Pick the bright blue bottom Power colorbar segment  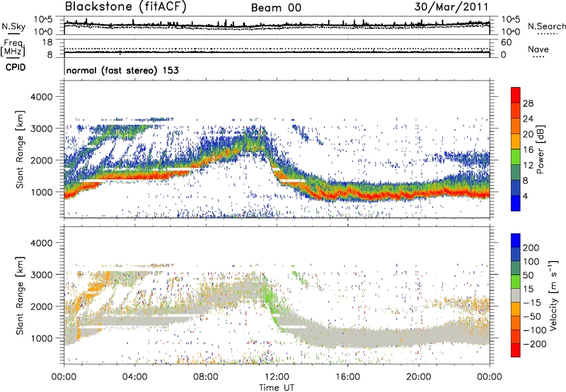point(516,203)
